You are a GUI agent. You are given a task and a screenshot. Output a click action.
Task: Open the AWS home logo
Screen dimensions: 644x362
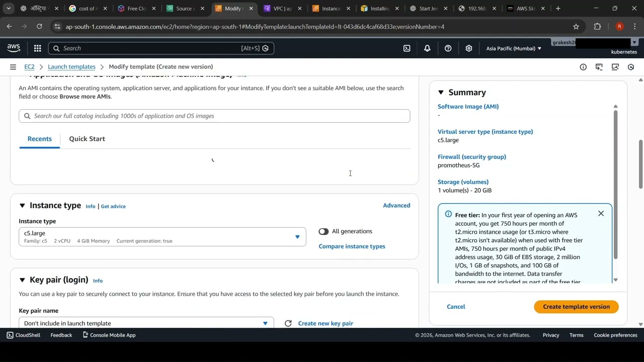14,48
